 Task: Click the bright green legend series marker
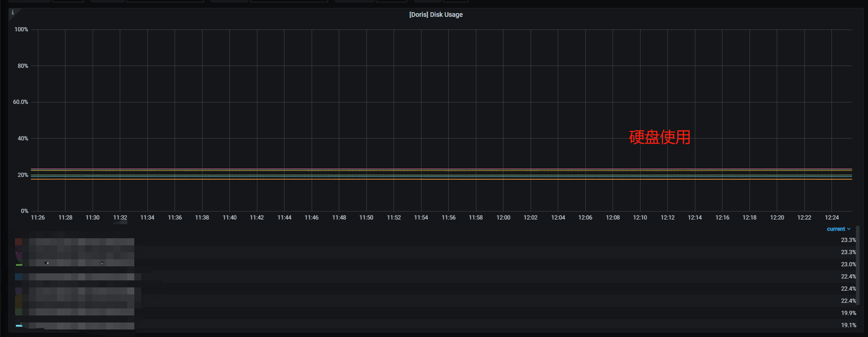pyautogui.click(x=19, y=265)
